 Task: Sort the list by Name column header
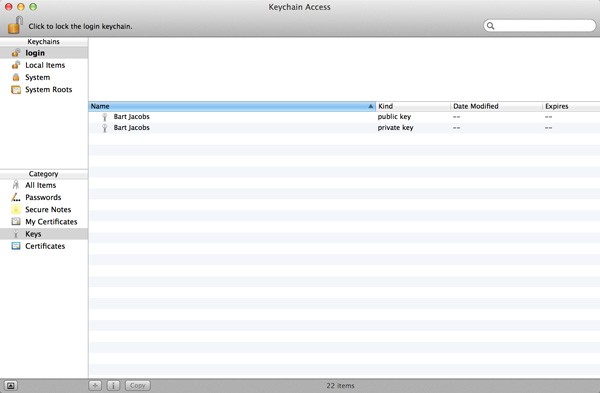(232, 106)
